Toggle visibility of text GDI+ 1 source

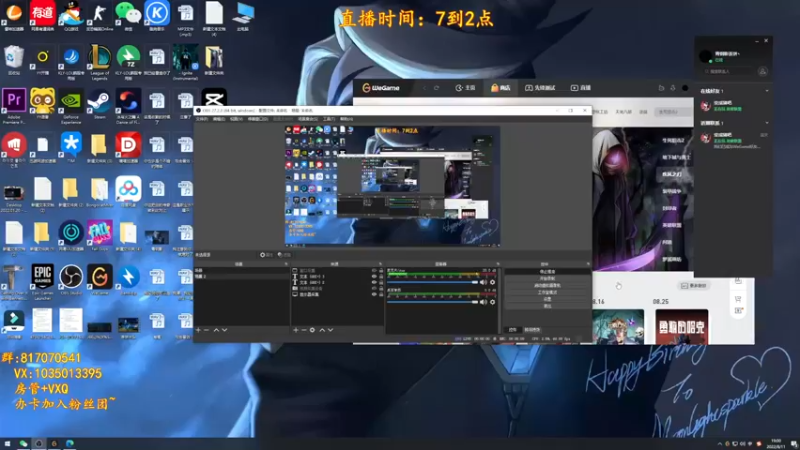click(x=374, y=277)
